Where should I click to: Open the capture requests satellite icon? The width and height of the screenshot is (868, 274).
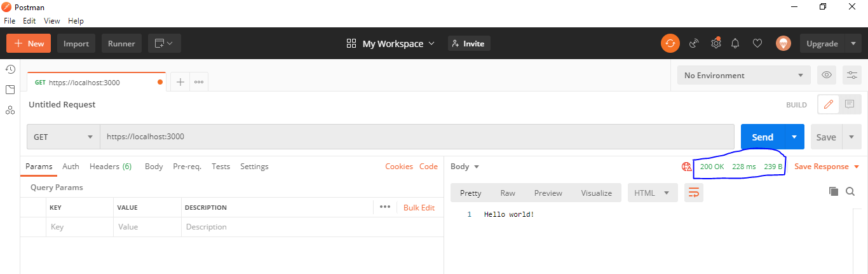point(694,43)
